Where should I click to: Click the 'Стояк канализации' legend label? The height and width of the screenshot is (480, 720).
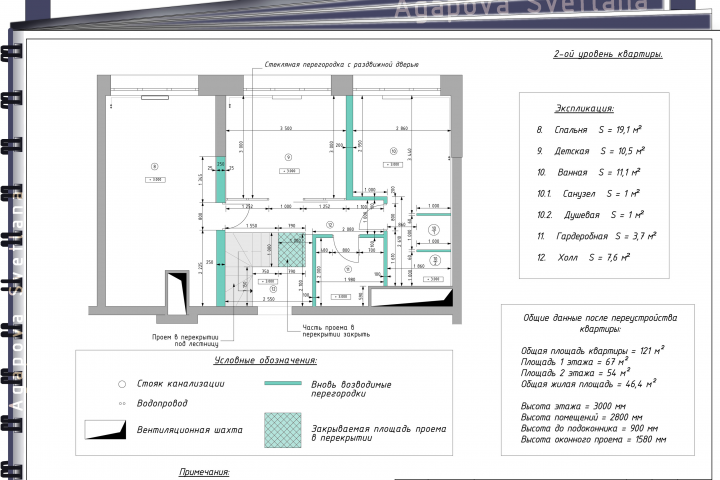(x=180, y=384)
